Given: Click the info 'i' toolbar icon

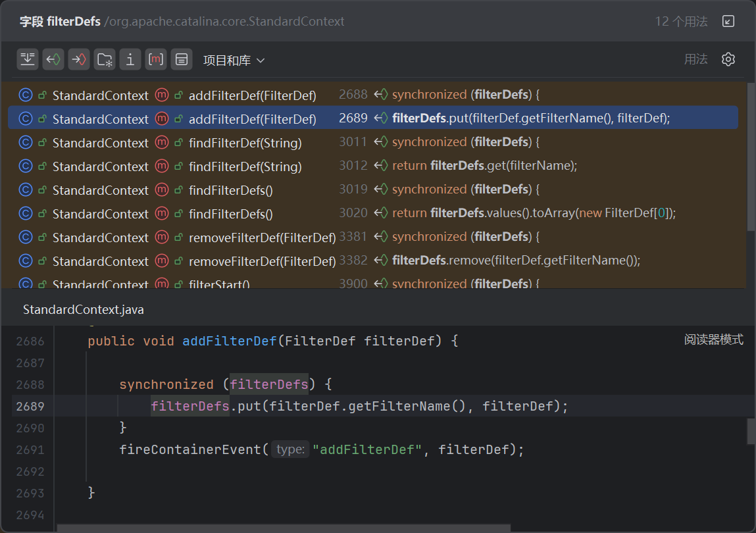Looking at the screenshot, I should pos(130,59).
